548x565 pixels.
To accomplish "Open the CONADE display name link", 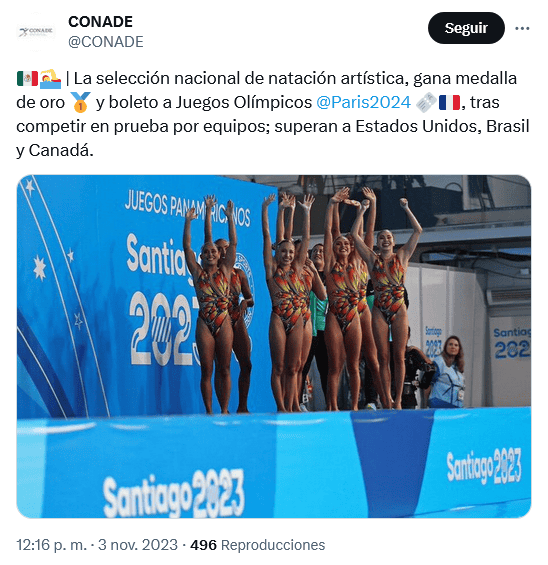I will (101, 22).
